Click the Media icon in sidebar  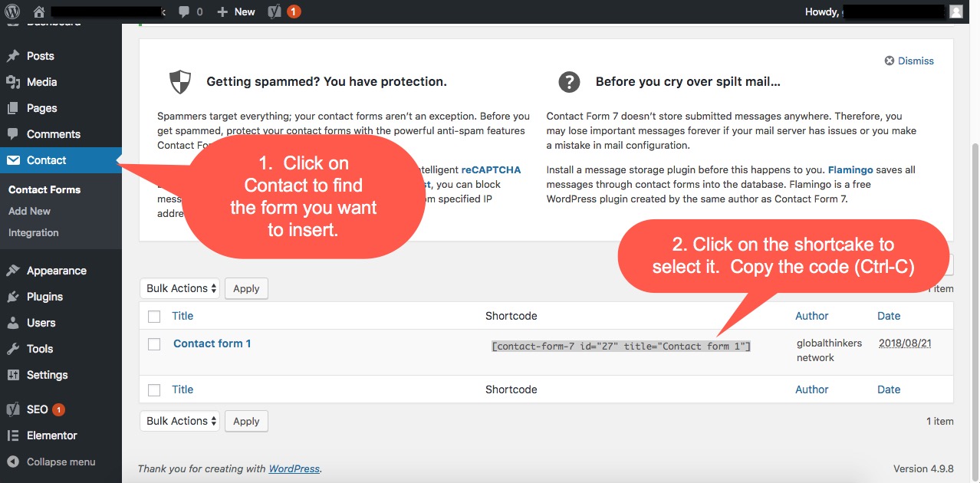pos(12,82)
